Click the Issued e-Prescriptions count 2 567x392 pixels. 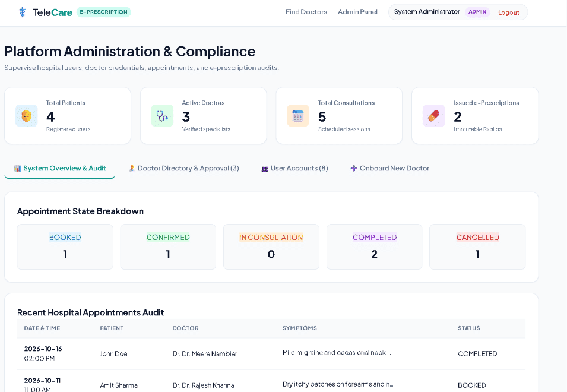[x=458, y=116]
